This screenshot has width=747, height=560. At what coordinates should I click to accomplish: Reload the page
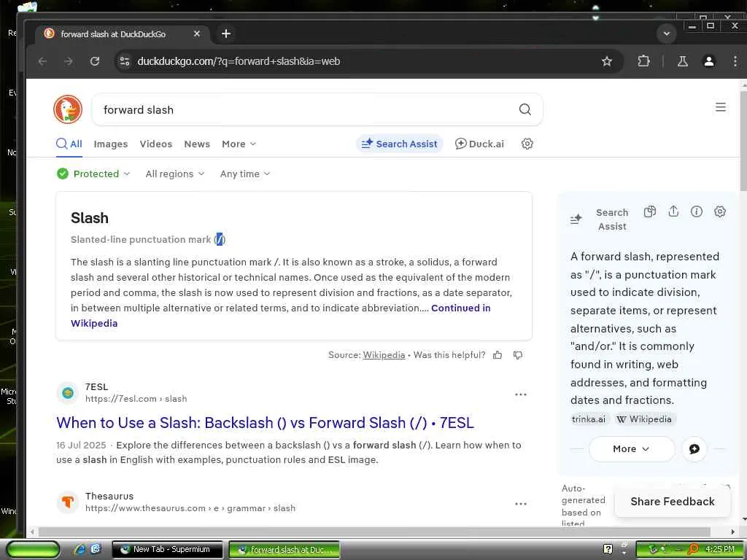(x=95, y=61)
